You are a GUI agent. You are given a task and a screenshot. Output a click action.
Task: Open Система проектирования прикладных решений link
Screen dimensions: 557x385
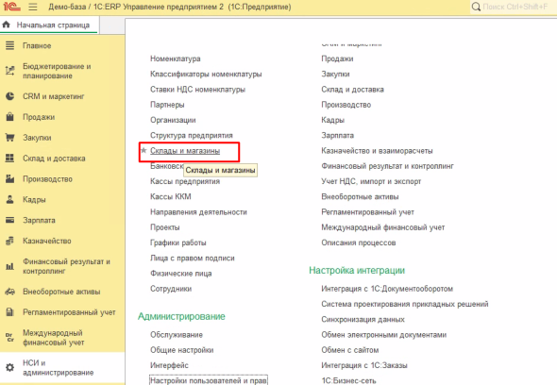pyautogui.click(x=405, y=304)
